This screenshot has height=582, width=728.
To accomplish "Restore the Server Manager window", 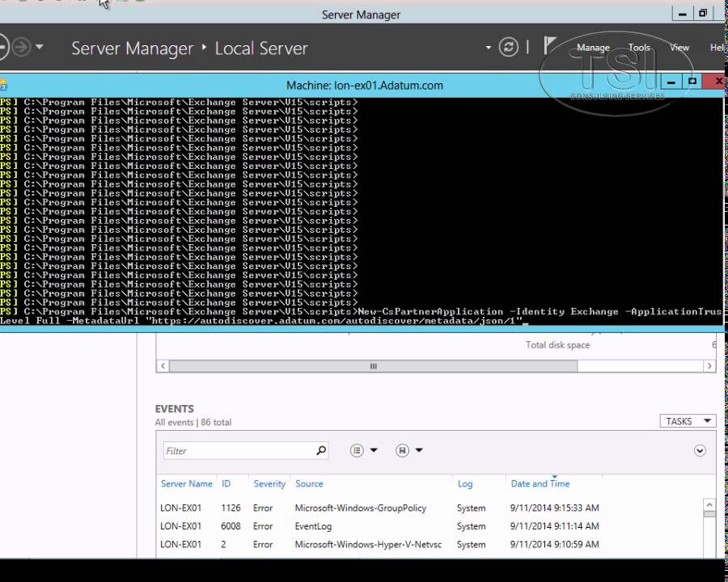I will point(703,14).
